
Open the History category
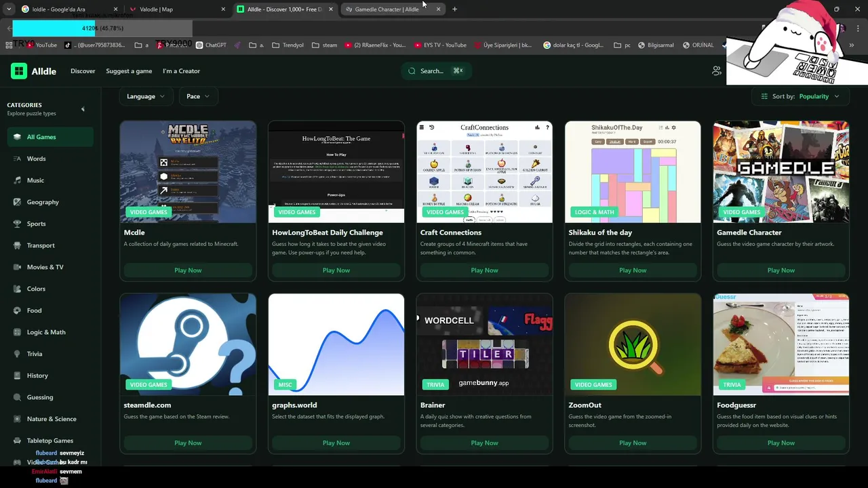click(x=51, y=375)
